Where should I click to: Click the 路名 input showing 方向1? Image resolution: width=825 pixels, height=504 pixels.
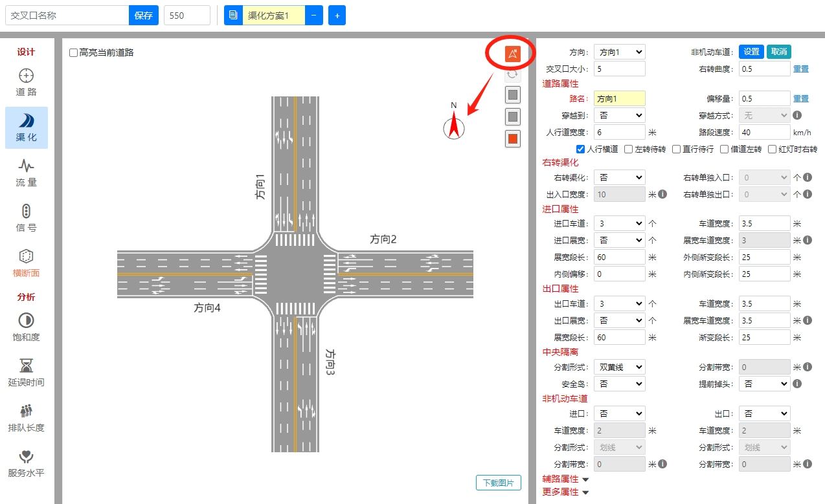point(619,98)
